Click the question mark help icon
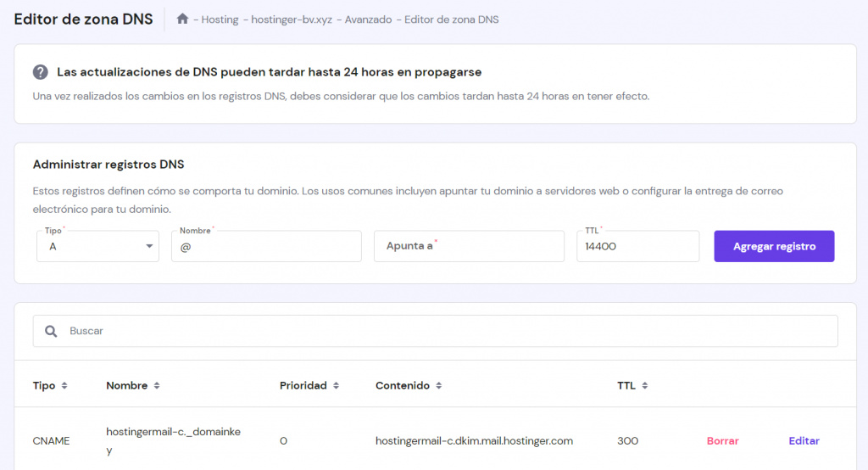Viewport: 868px width, 470px height. click(x=40, y=72)
